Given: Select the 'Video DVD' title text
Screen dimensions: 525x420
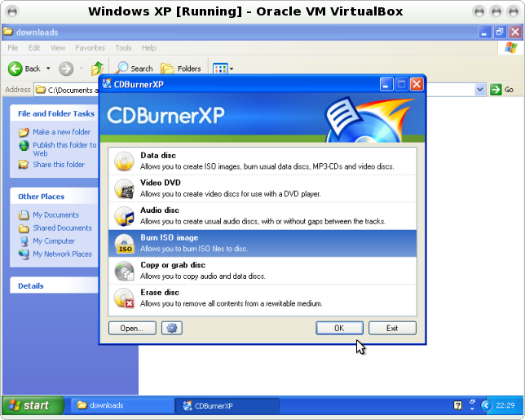Looking at the screenshot, I should [161, 183].
